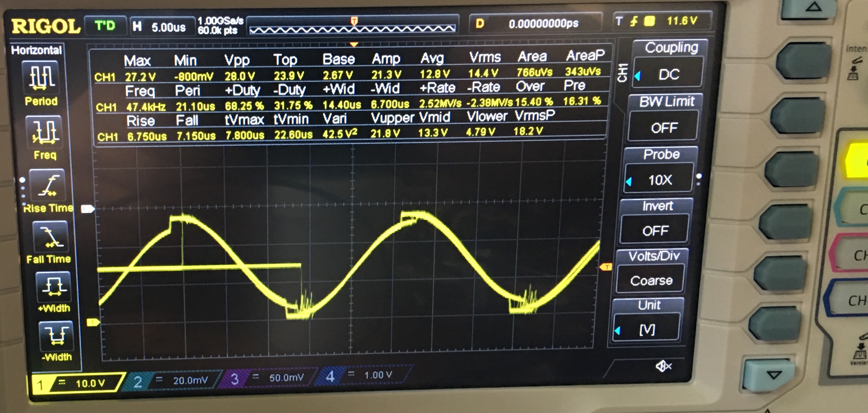Click the +Wid value 14.40us
868x413 pixels.
(342, 105)
